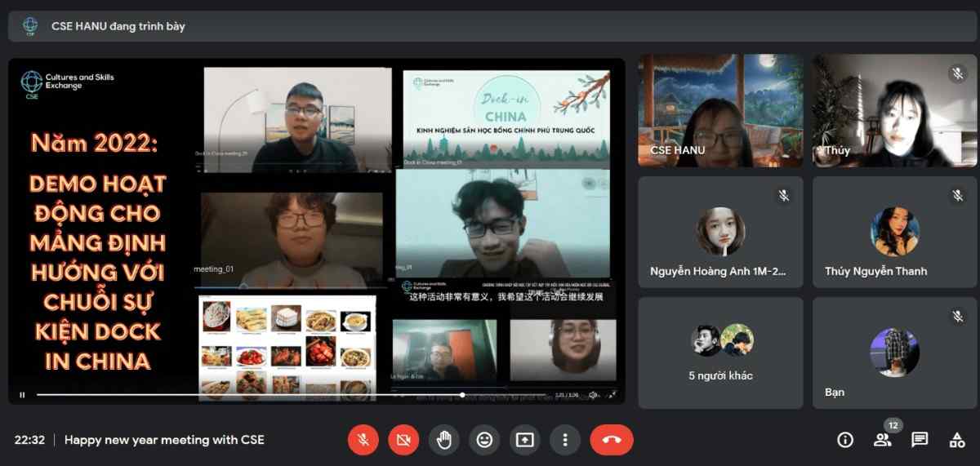Unmute the microphone in the call controls
980x466 pixels.
pos(363,440)
